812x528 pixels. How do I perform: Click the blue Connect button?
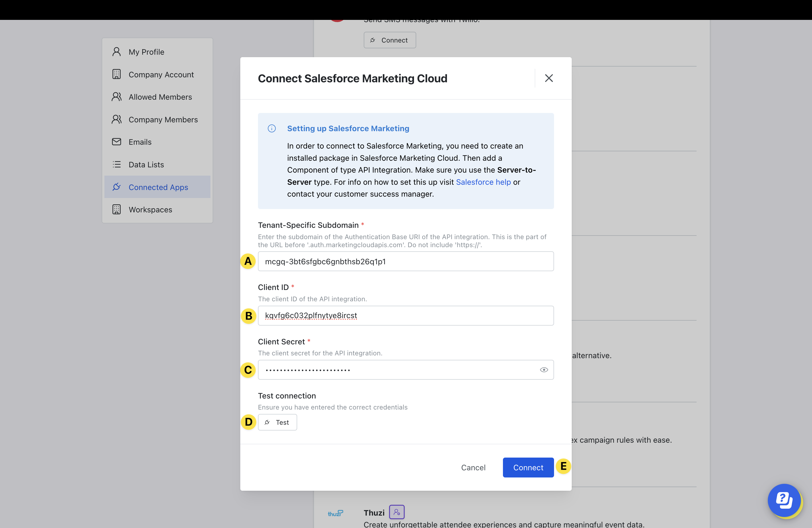coord(528,467)
